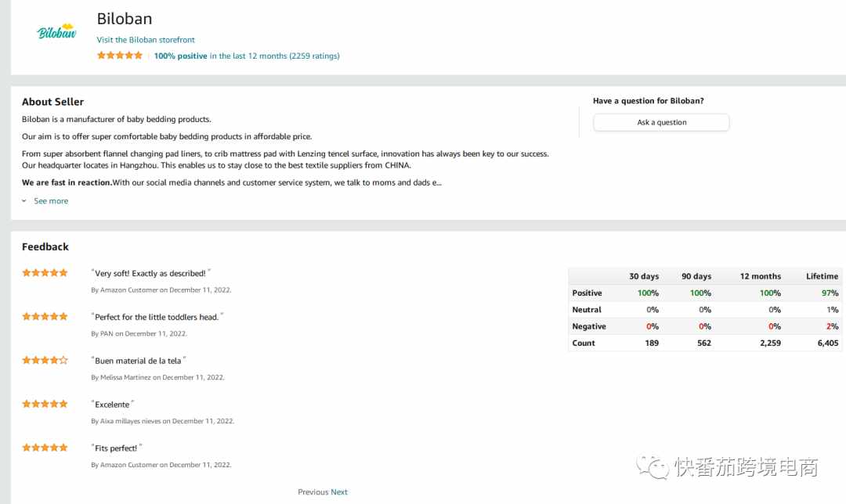This screenshot has width=846, height=504.
Task: Click stars beside 'Very soft! Exactly as described!'
Action: [x=45, y=273]
